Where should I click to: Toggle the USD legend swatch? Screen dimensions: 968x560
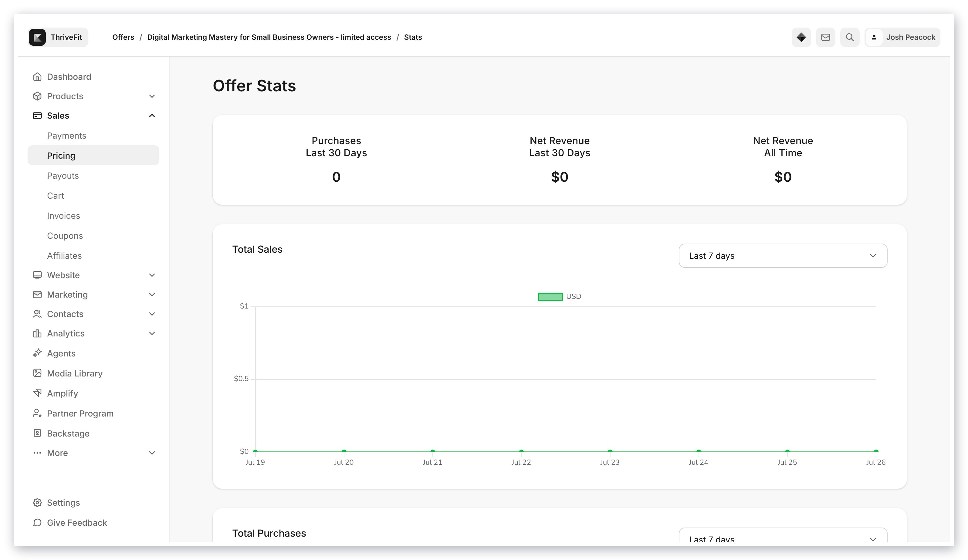click(x=550, y=296)
